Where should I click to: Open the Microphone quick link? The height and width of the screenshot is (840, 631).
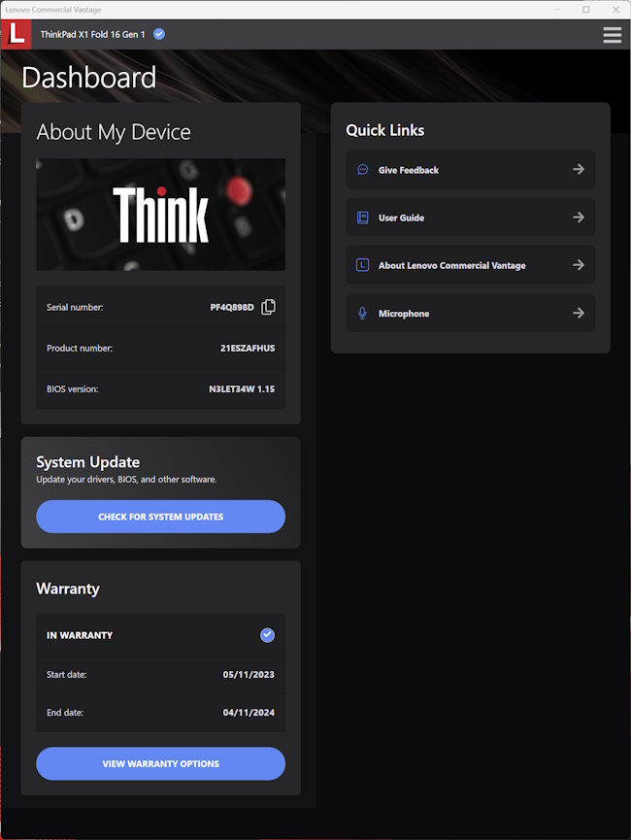point(470,313)
